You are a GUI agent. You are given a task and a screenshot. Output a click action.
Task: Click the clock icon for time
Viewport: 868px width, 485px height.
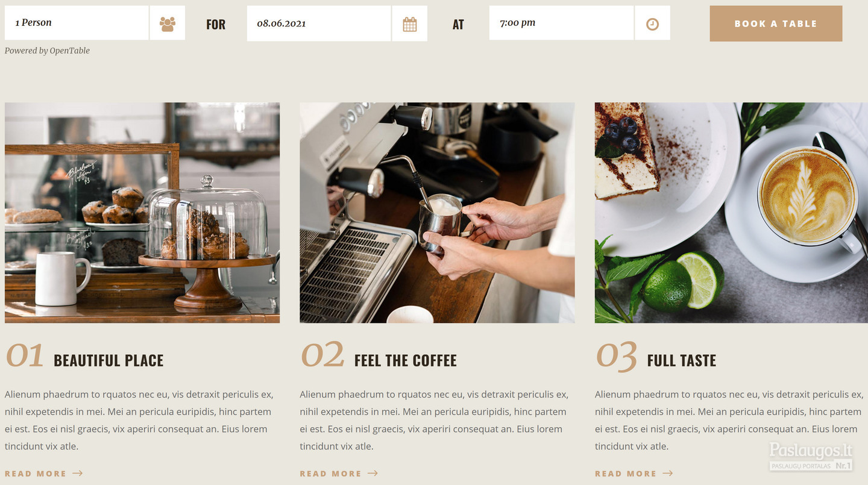652,23
